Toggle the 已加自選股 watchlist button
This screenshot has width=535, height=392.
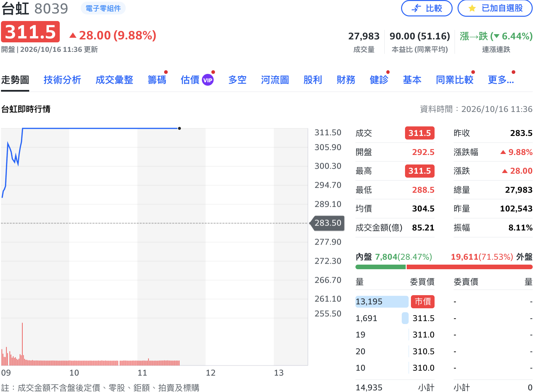(x=495, y=8)
